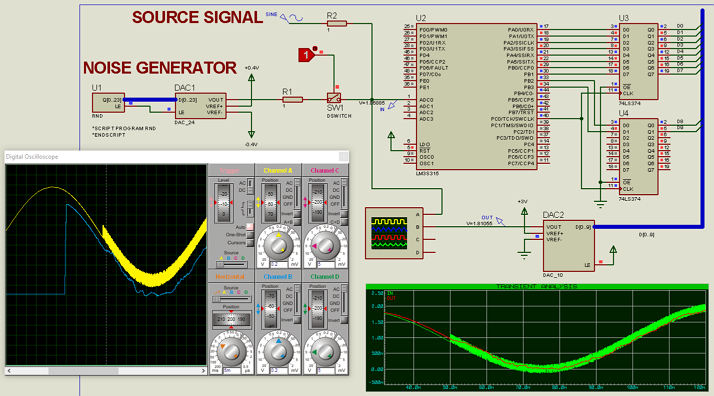Select the DAC1 DAC_24 component
The image size is (714, 396).
click(200, 106)
